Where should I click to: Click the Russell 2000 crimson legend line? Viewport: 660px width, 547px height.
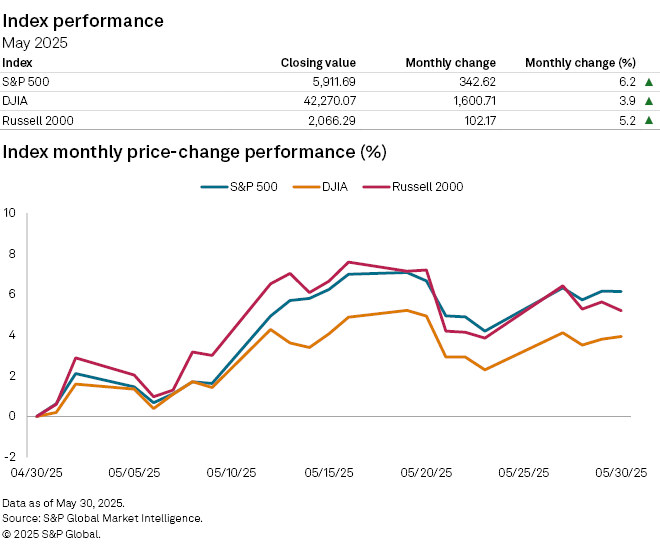click(375, 186)
